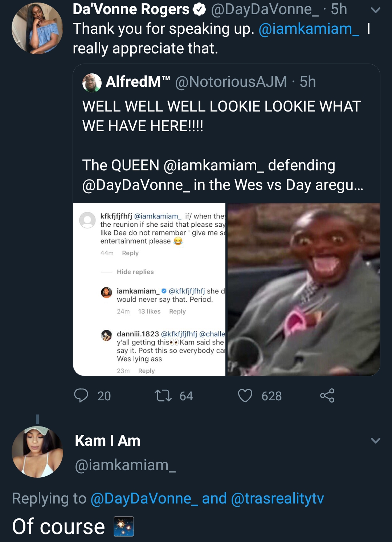The width and height of the screenshot is (392, 542).
Task: Open the quoted AlfredM tweet text
Action: [222, 146]
